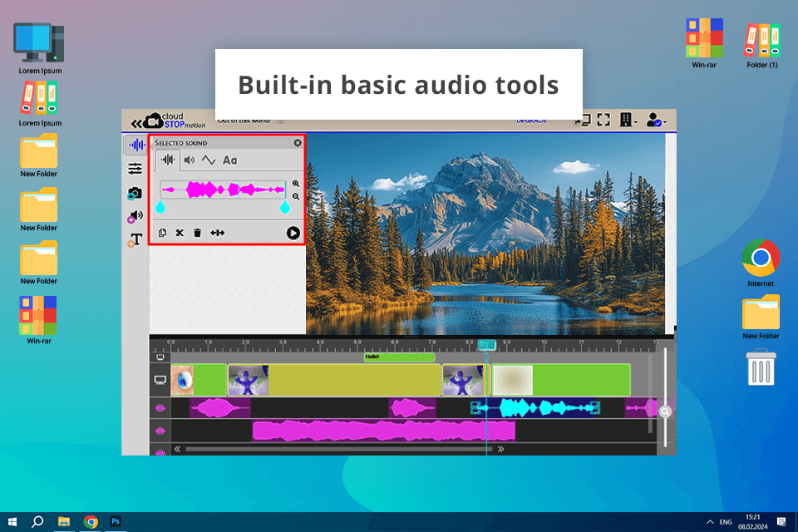798x532 pixels.
Task: Toggle fullscreen mode
Action: pyautogui.click(x=603, y=121)
